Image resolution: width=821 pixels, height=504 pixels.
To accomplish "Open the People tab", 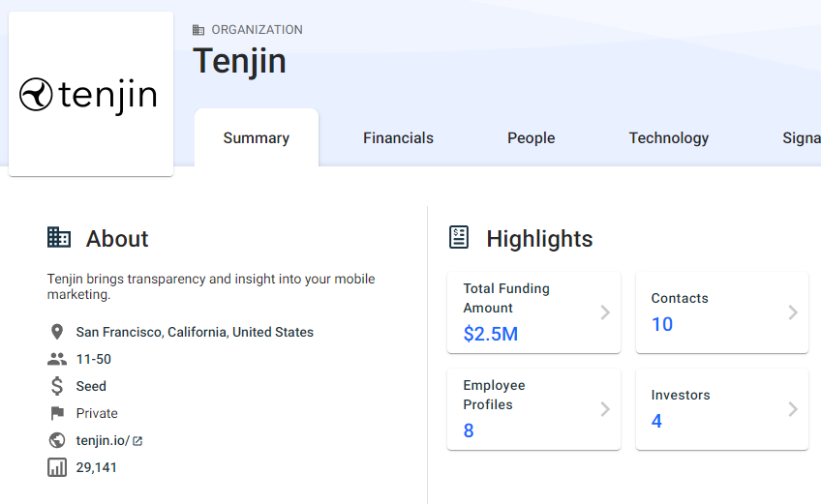I will tap(531, 138).
